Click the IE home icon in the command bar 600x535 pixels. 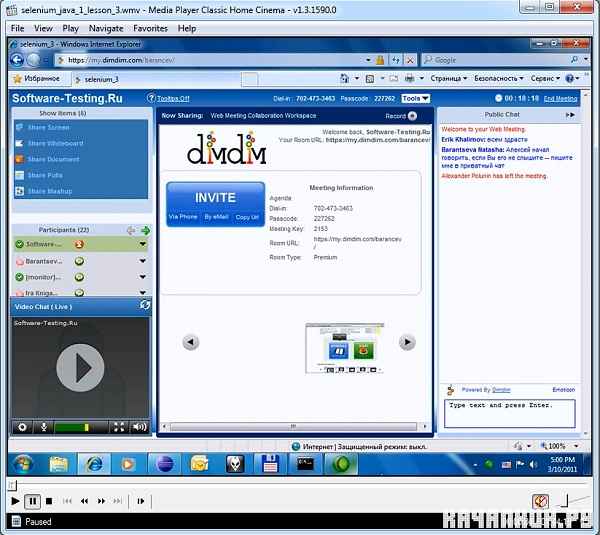click(x=344, y=78)
